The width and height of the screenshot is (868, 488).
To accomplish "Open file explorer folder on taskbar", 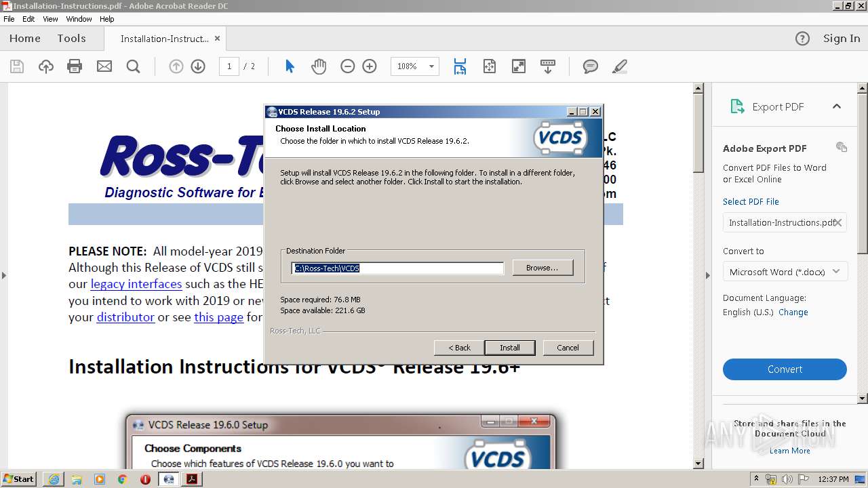I will coord(77,479).
